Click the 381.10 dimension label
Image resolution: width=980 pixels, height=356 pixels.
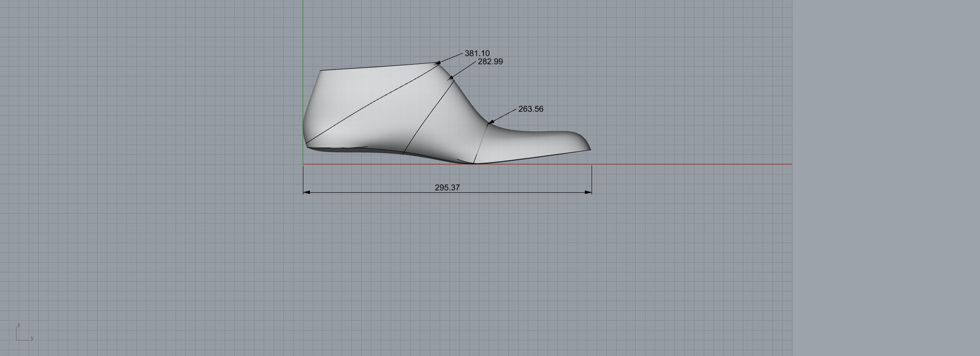pos(477,53)
